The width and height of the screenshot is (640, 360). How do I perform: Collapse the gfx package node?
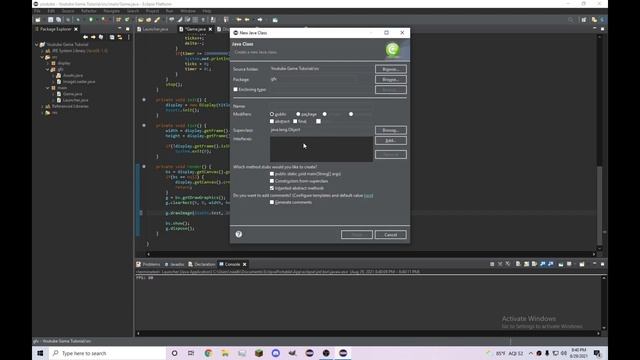tap(48, 69)
